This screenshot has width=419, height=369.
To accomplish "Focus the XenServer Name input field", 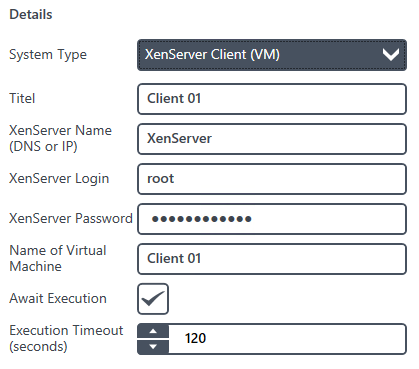I will click(272, 139).
